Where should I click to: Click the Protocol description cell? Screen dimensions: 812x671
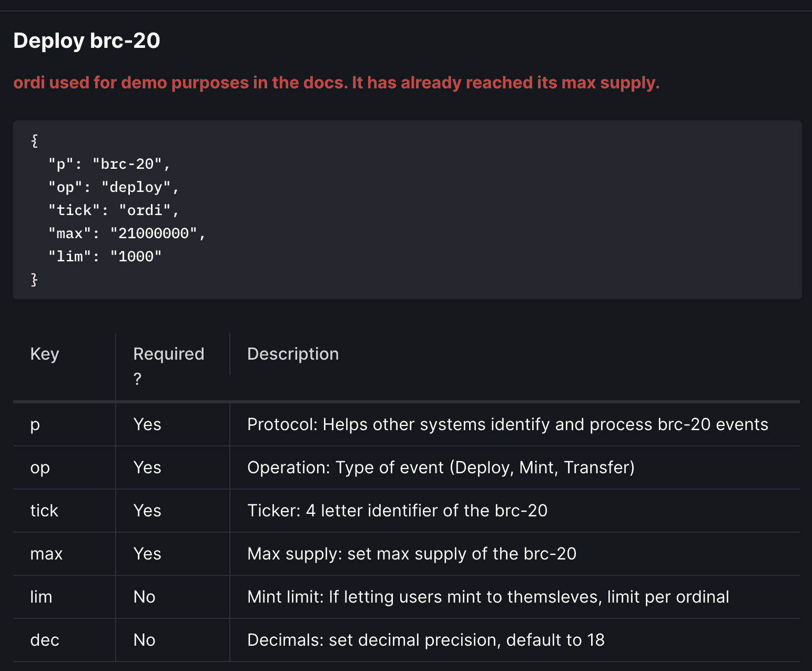515,424
